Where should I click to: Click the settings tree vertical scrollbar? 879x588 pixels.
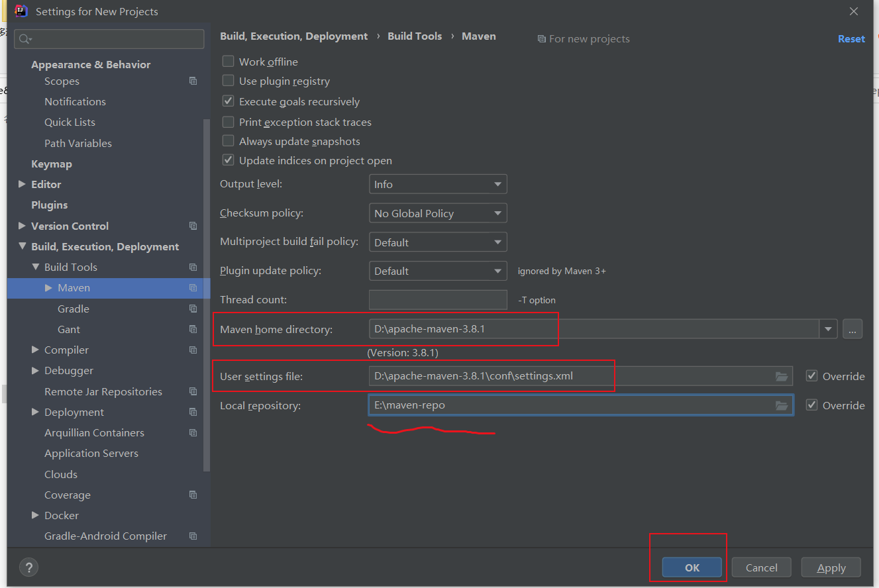207,295
